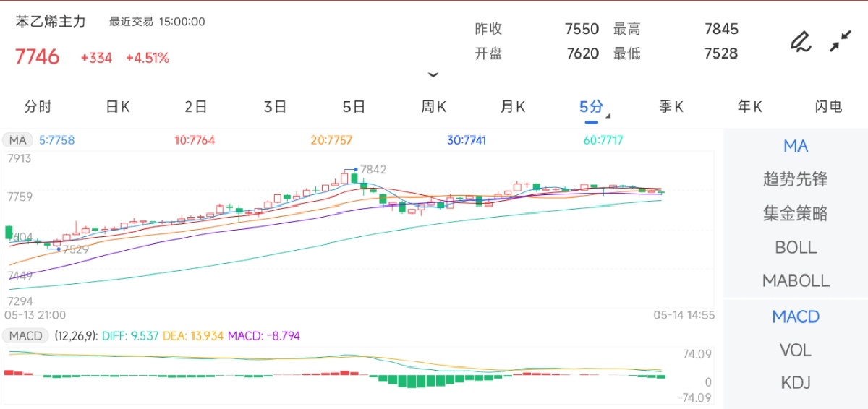Click the 开盘 value 7620

click(582, 53)
